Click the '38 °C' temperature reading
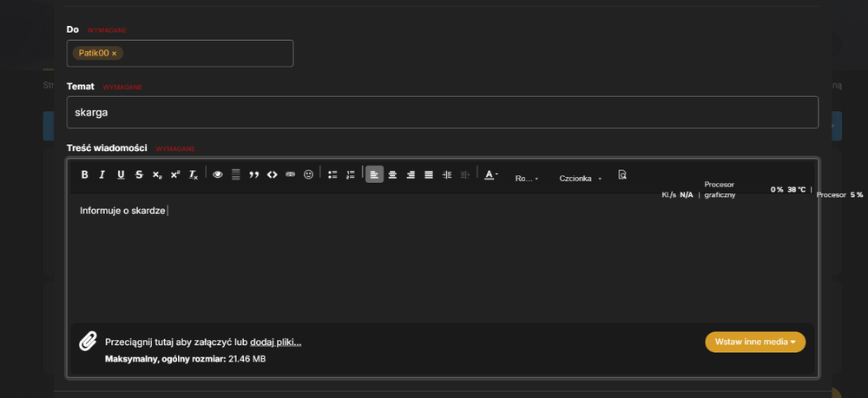This screenshot has height=398, width=868. (797, 190)
